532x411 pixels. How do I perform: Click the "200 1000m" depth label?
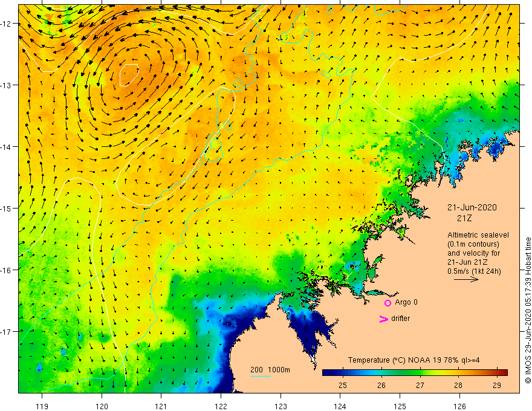coord(270,370)
